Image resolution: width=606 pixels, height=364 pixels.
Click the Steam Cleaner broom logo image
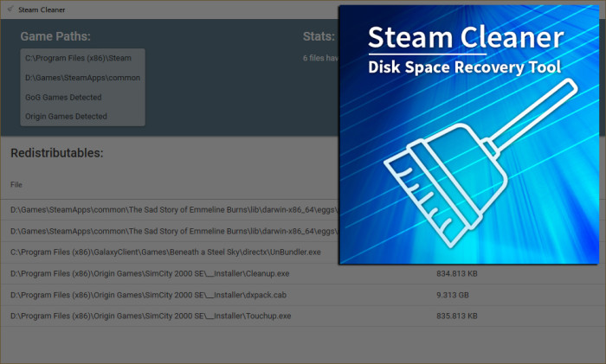click(x=469, y=135)
